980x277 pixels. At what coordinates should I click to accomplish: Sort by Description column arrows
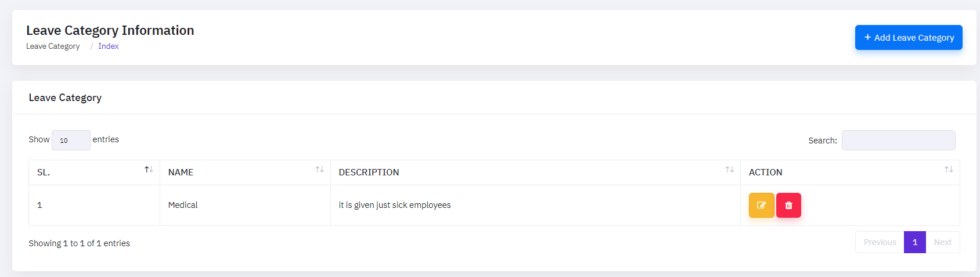(729, 170)
